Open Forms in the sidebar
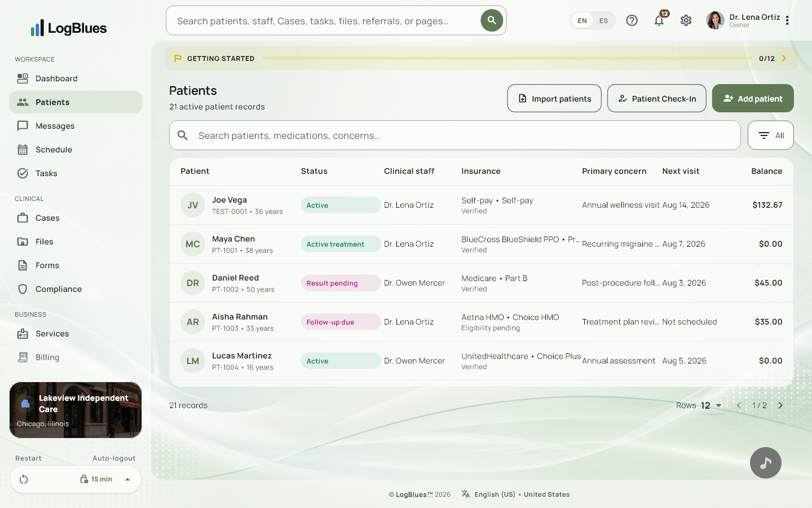812x508 pixels. point(76,265)
